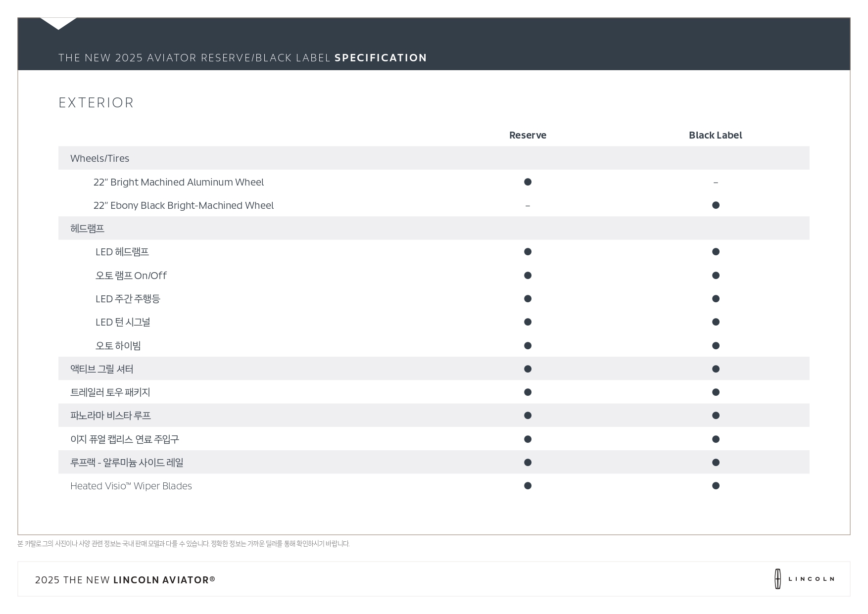This screenshot has width=868, height=614.
Task: Click the LINCOLN wordmark in footer
Action: click(x=811, y=579)
